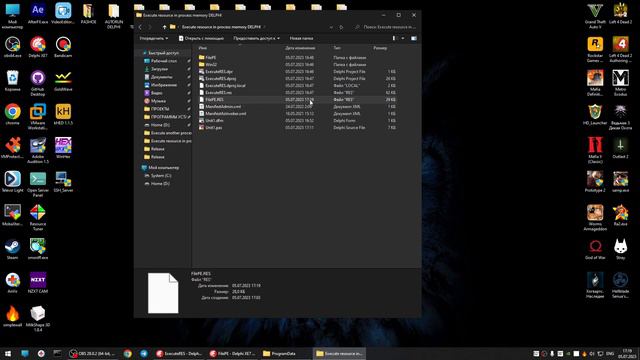640x360 pixels.
Task: Open the GoldWave desktop icon
Action: [63, 80]
